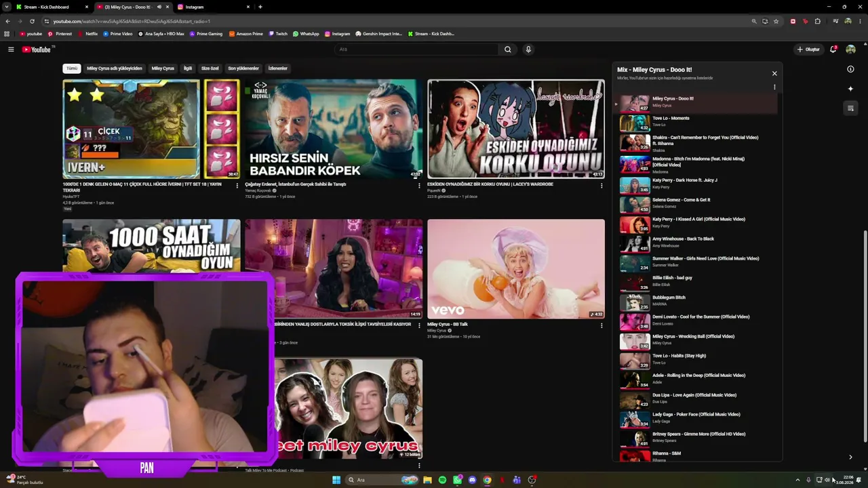The width and height of the screenshot is (868, 488).
Task: Click the info icon in the right sidebar
Action: point(850,69)
